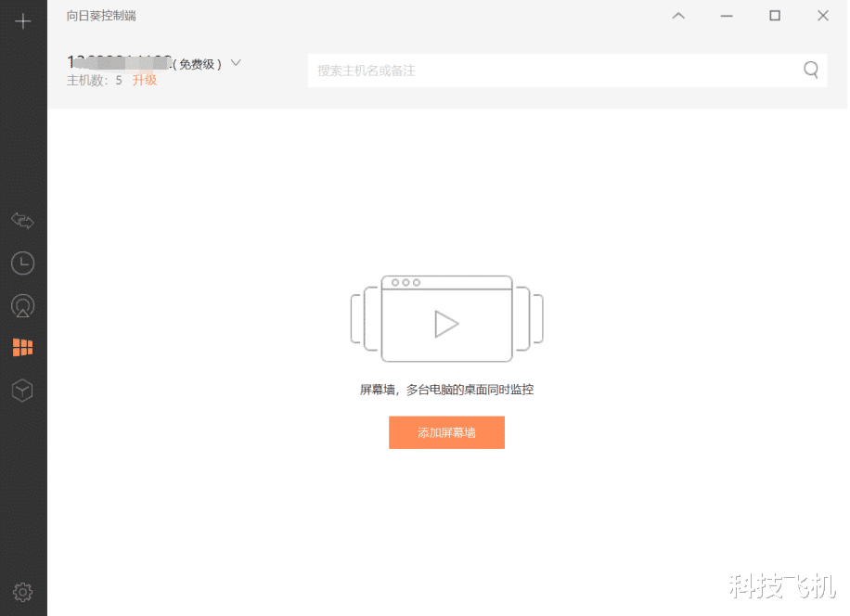Screen dimensions: 850x616
Task: Open the hardware device box icon
Action: pos(22,390)
